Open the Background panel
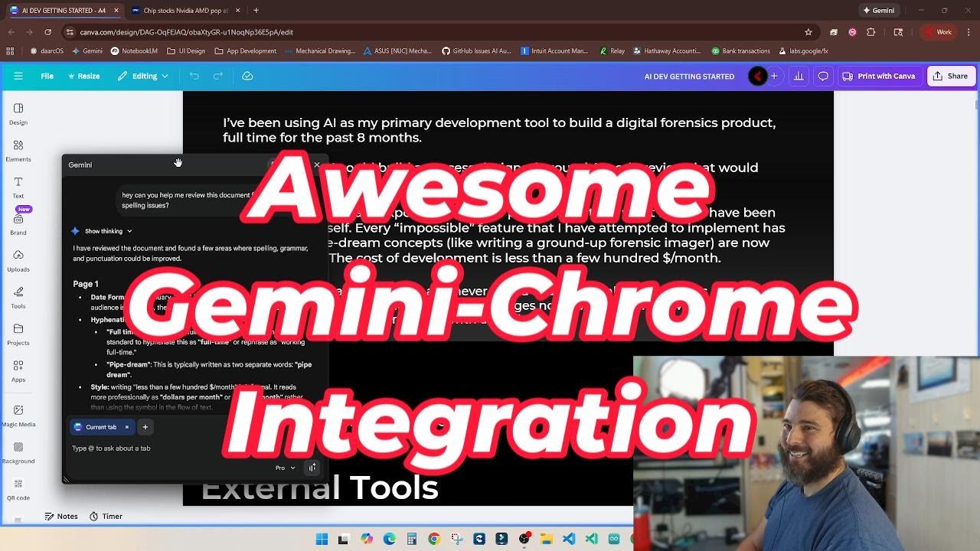Screen dimensions: 980x551 point(18,452)
